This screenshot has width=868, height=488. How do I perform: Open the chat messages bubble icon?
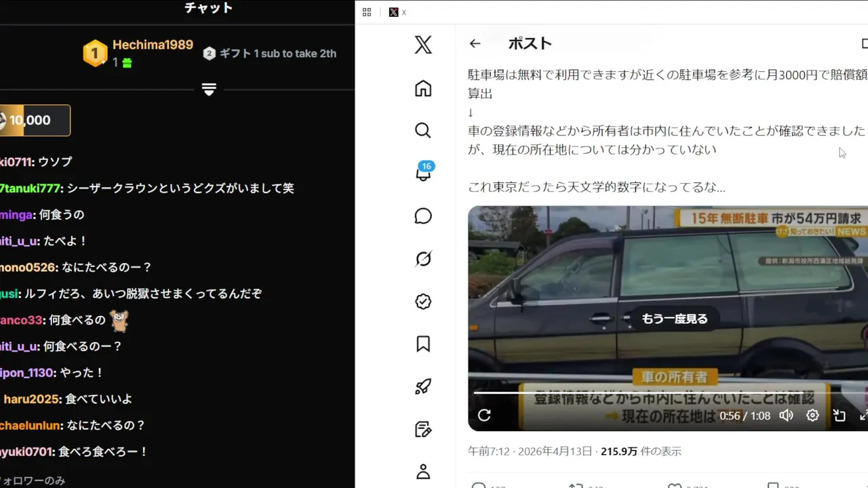tap(423, 216)
